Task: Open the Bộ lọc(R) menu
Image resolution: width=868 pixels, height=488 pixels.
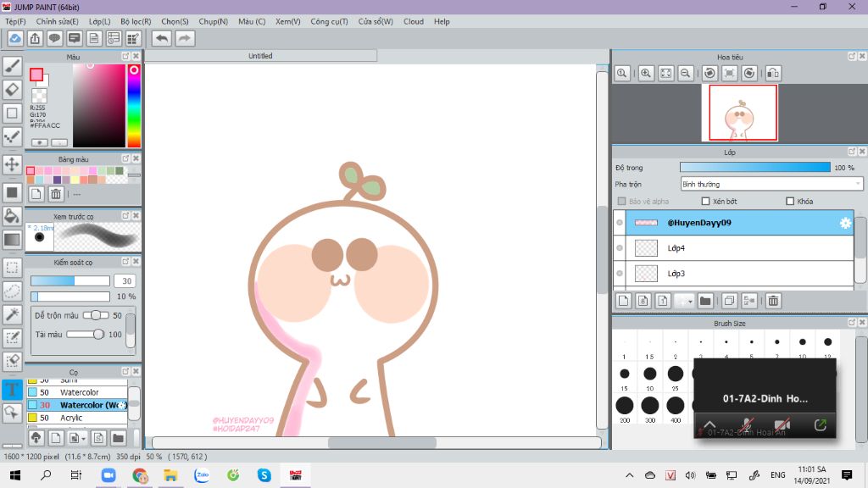Action: 136,21
